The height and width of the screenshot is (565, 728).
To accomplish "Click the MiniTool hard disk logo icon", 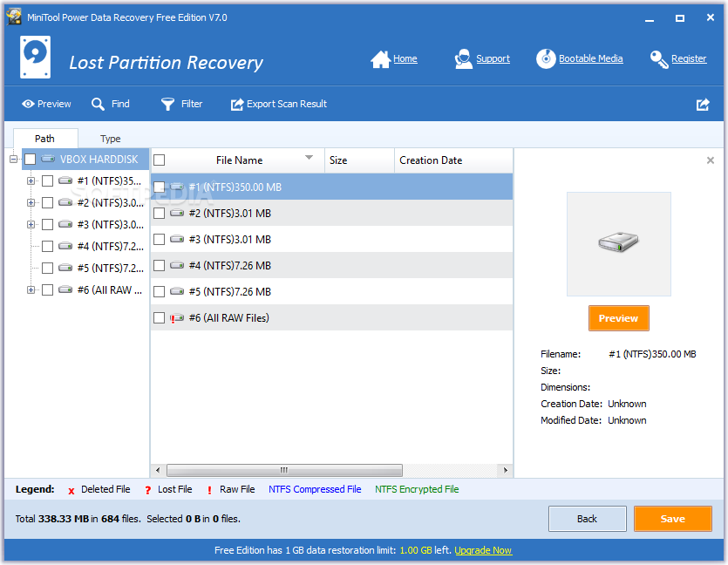I will [35, 57].
